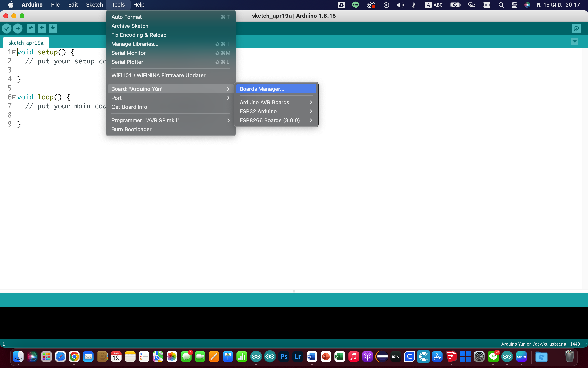This screenshot has height=368, width=588.
Task: Open Finder from the Dock
Action: pos(18,357)
